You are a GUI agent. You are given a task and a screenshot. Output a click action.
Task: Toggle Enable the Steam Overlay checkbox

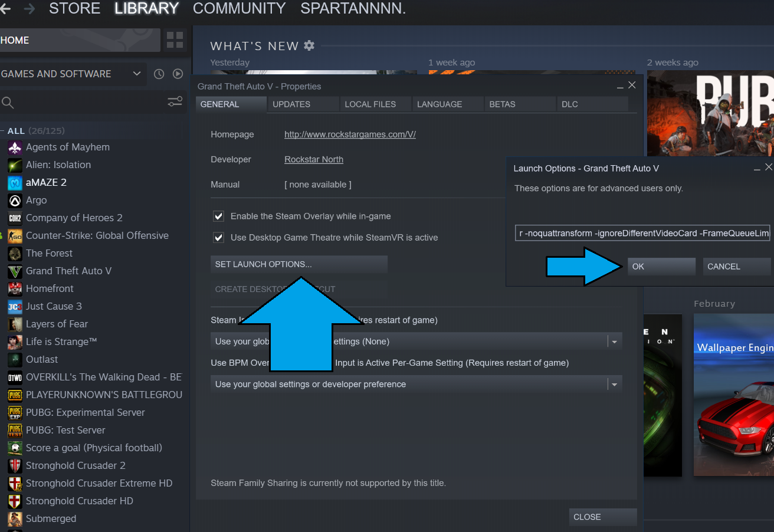219,216
